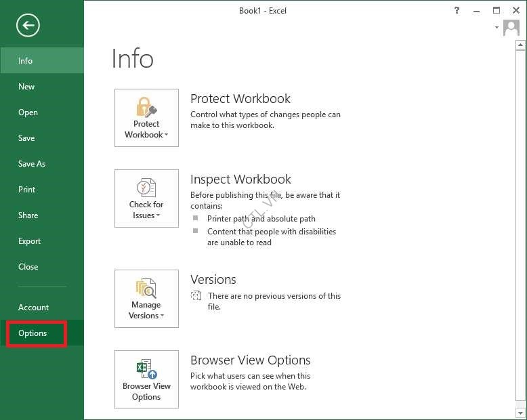Maximize the Excel window
Viewport: 527px width, 420px height.
pyautogui.click(x=497, y=10)
